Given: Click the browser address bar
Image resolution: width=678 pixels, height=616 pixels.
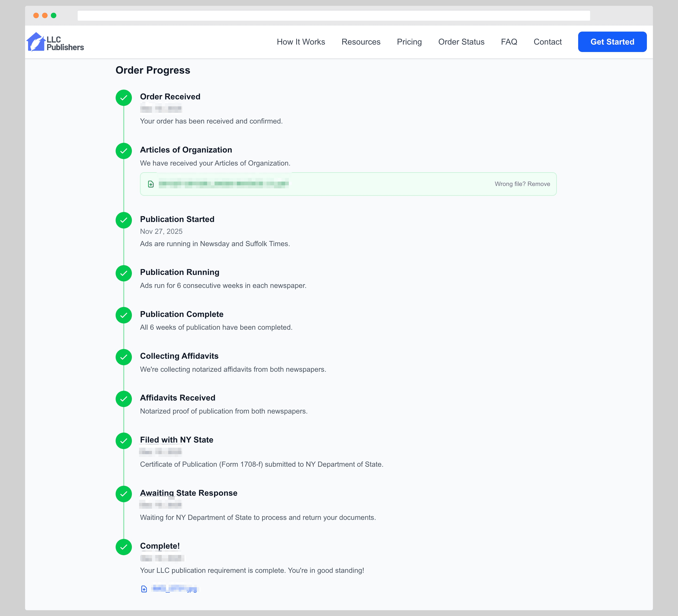Looking at the screenshot, I should [x=333, y=15].
